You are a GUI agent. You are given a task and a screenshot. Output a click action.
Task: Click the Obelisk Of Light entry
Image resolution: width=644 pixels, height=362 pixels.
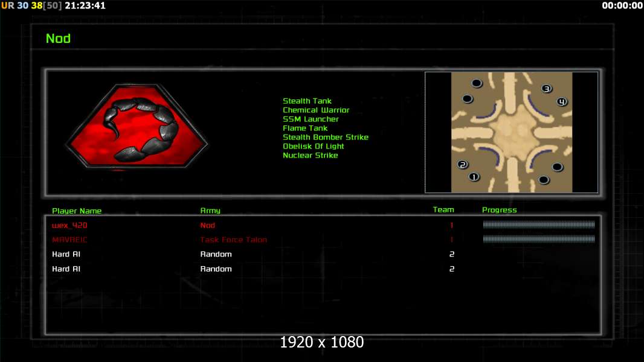(313, 146)
